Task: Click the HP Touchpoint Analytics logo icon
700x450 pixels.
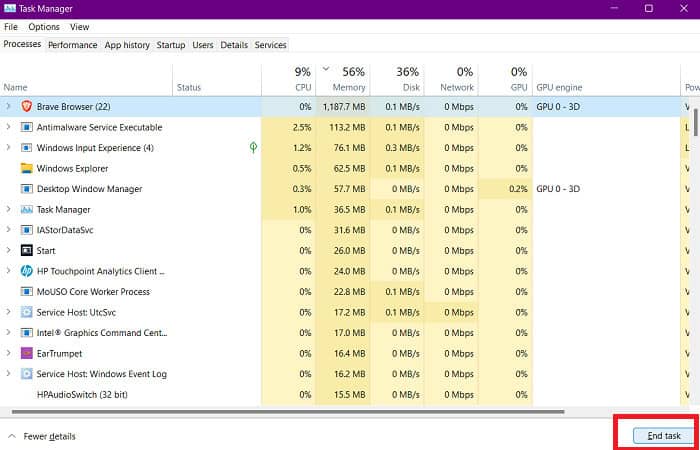Action: coord(27,271)
